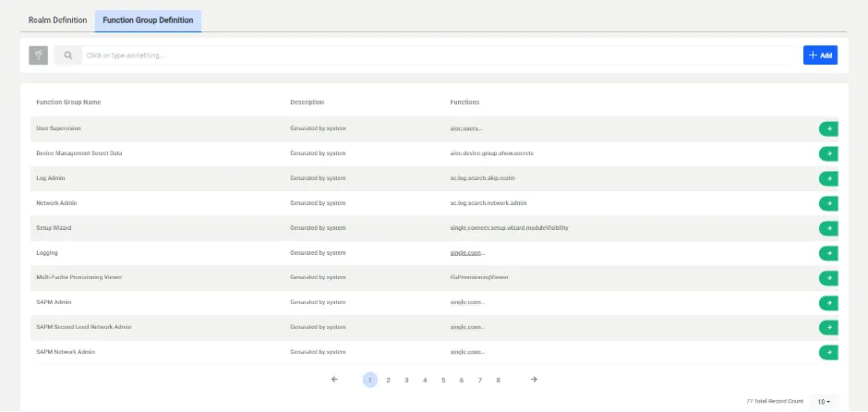Click the Description column header
The height and width of the screenshot is (412, 868).
coord(307,103)
